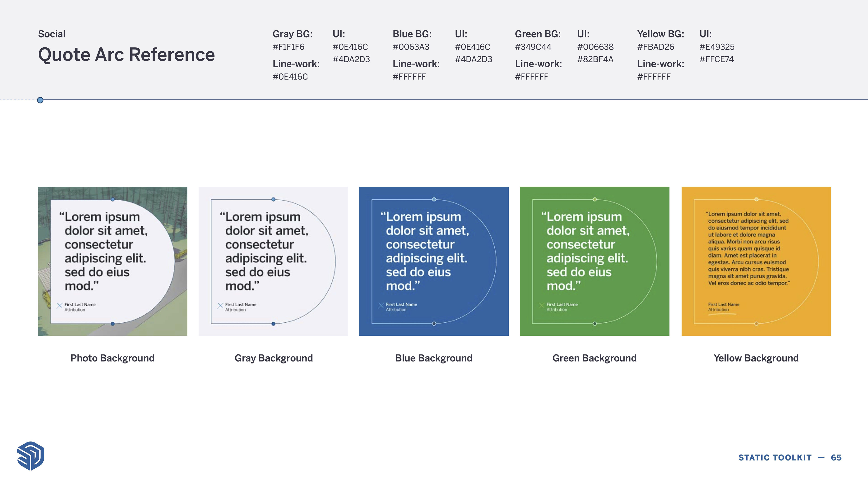Screen dimensions: 868x488
Task: Click the #0063A3 blue hex code
Action: click(411, 47)
